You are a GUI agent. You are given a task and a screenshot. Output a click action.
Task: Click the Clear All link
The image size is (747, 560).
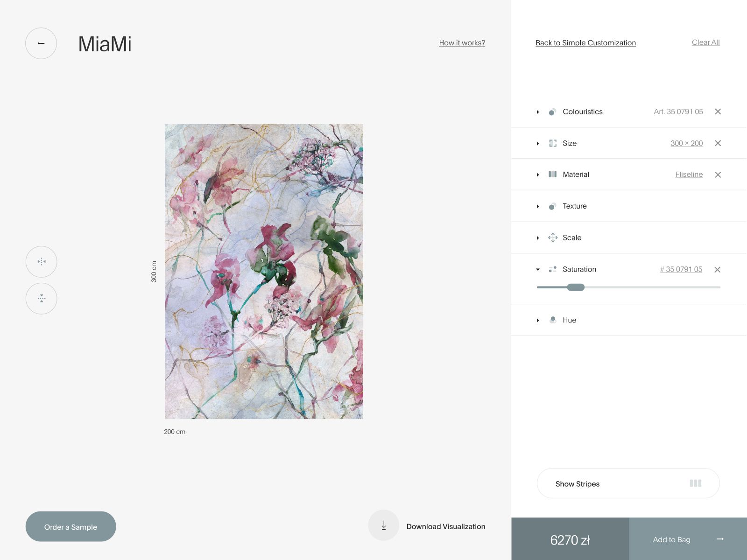point(706,42)
